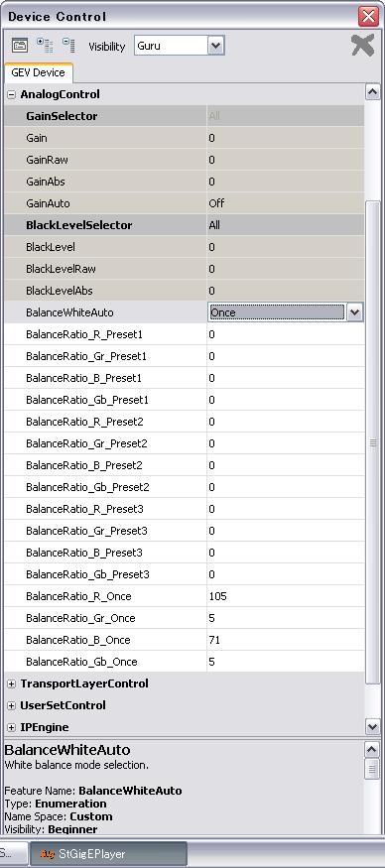Collapse the AnalogControl category
Screen dimensions: 385x868
pyautogui.click(x=11, y=94)
